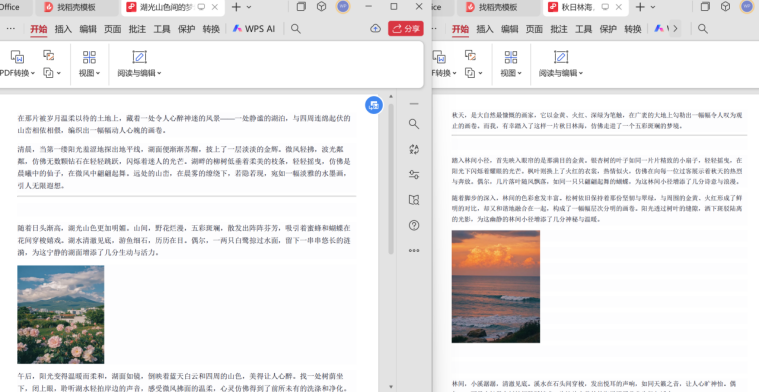Viewport: 760px width, 392px height.
Task: Select the rose garden mountain image
Action: (x=61, y=314)
